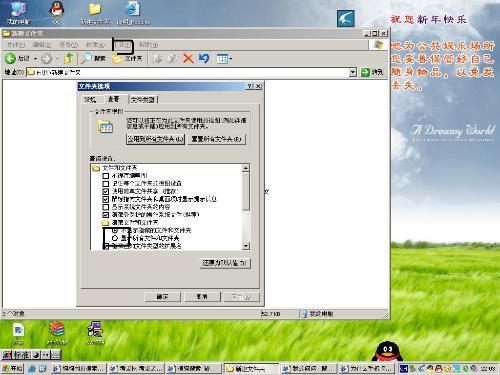Check the display system folder contents checkbox
This screenshot has width=500, height=375.
(106, 207)
